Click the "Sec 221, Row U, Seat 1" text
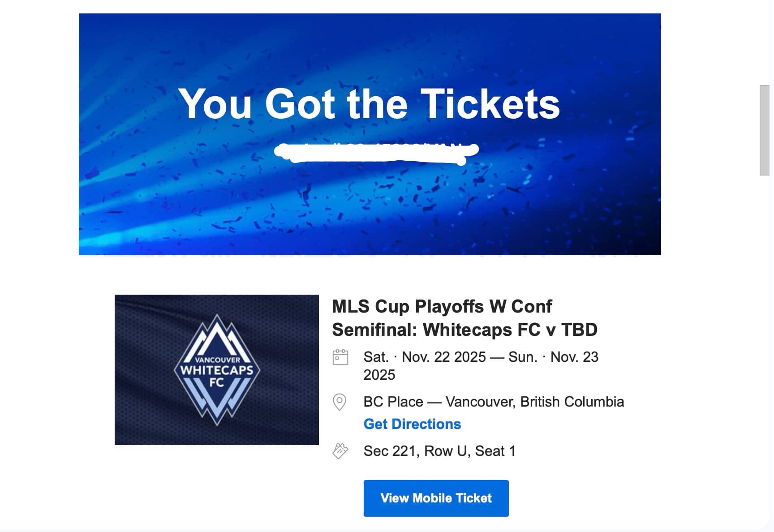Image resolution: width=774 pixels, height=532 pixels. click(x=439, y=451)
